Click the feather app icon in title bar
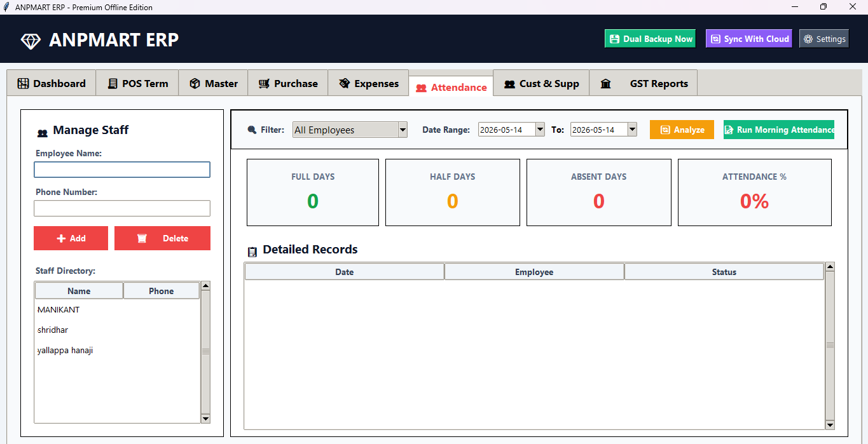The image size is (868, 444). pyautogui.click(x=6, y=7)
